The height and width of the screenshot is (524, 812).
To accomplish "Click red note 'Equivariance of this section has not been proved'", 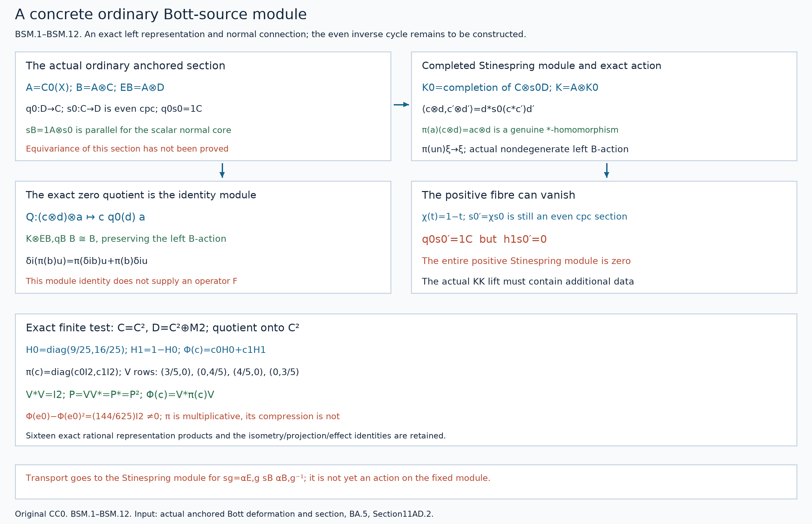I will [127, 149].
